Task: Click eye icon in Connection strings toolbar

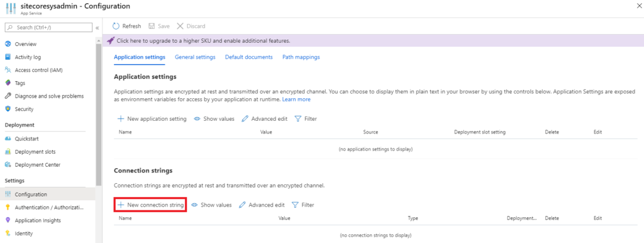Action: click(x=195, y=205)
